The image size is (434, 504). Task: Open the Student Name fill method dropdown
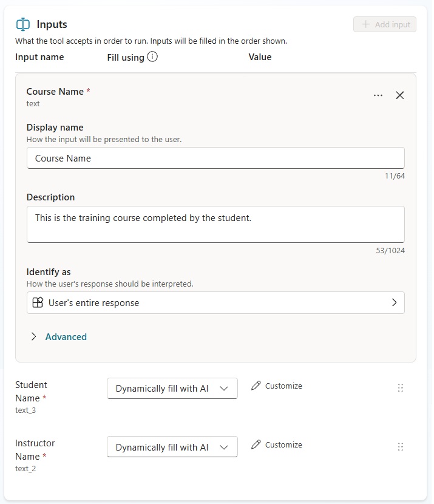(172, 389)
